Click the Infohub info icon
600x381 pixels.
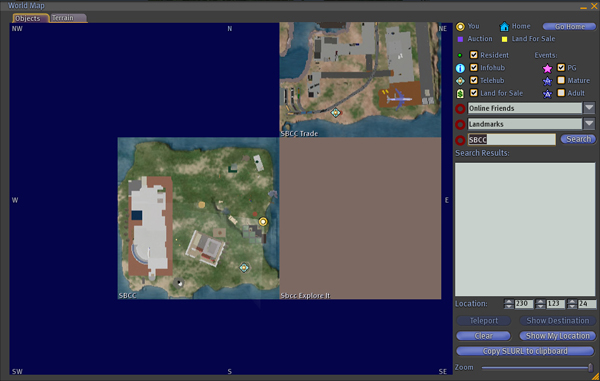click(x=460, y=68)
